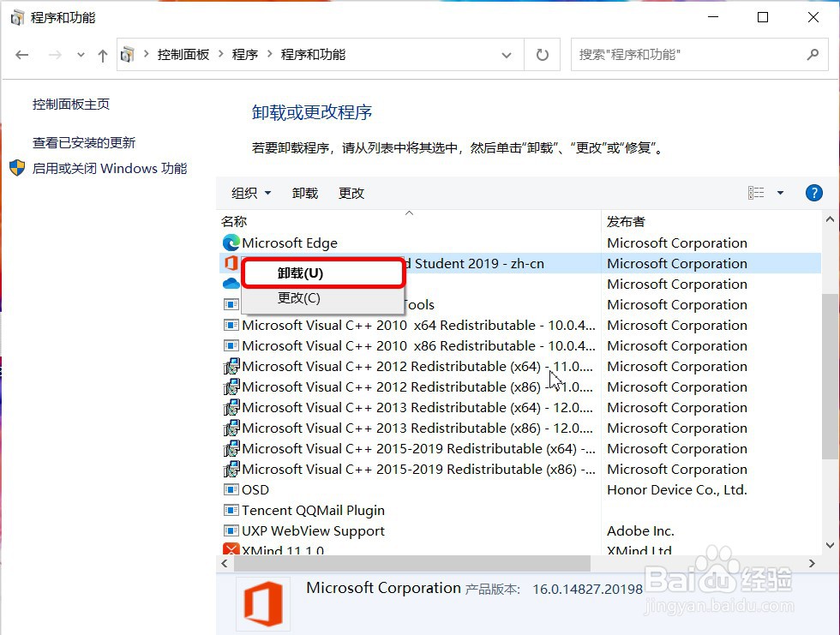Click the Visual C++ 2010 x64 icon
Viewport: 840px width, 635px height.
231,326
